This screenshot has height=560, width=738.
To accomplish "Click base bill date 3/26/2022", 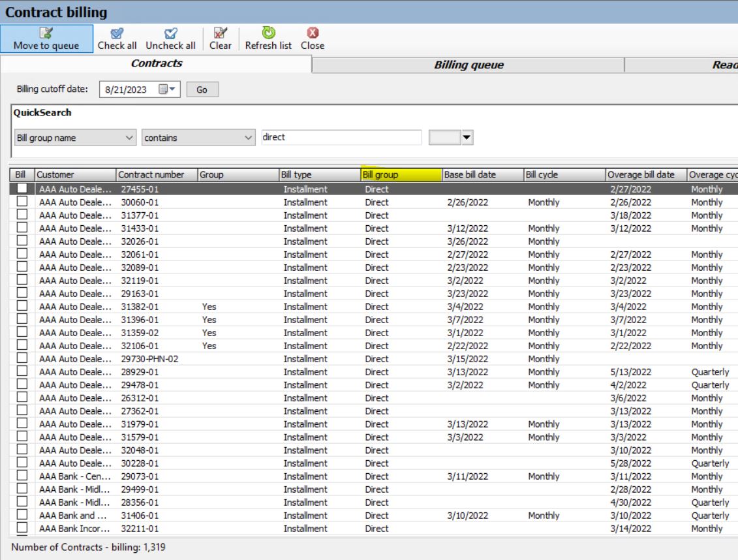I will click(467, 241).
